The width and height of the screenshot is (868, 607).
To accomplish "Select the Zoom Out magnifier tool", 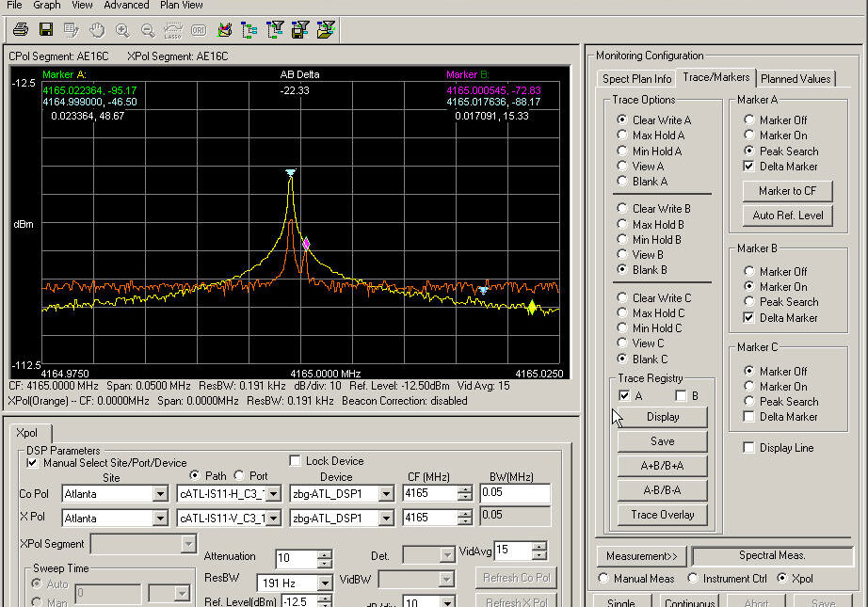I will (x=147, y=29).
